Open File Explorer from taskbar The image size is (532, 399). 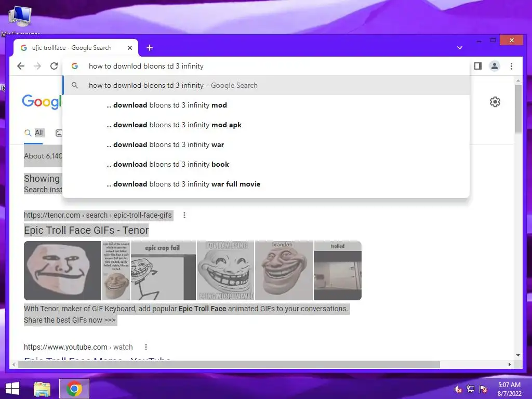coord(42,389)
